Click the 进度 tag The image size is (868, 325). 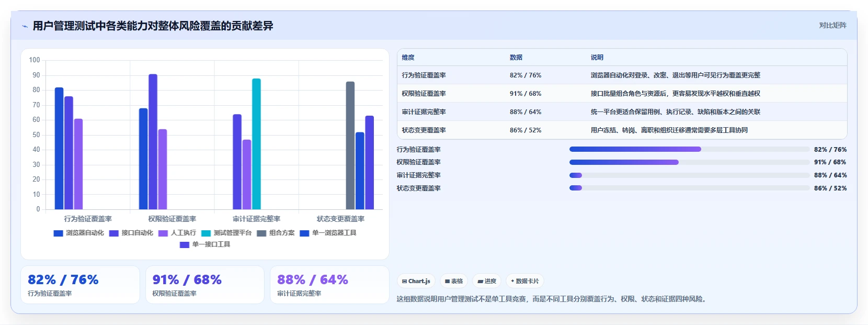[486, 281]
